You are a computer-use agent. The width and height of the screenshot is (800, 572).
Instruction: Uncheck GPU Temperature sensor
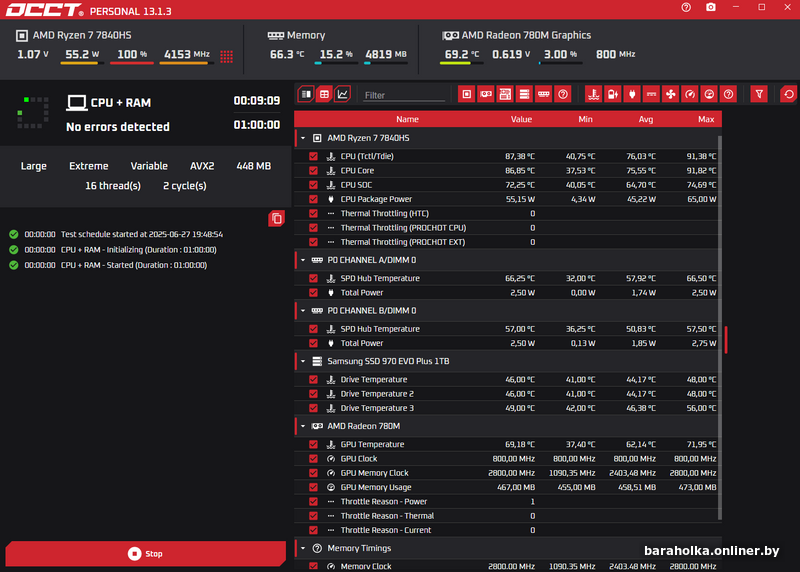coord(313,444)
